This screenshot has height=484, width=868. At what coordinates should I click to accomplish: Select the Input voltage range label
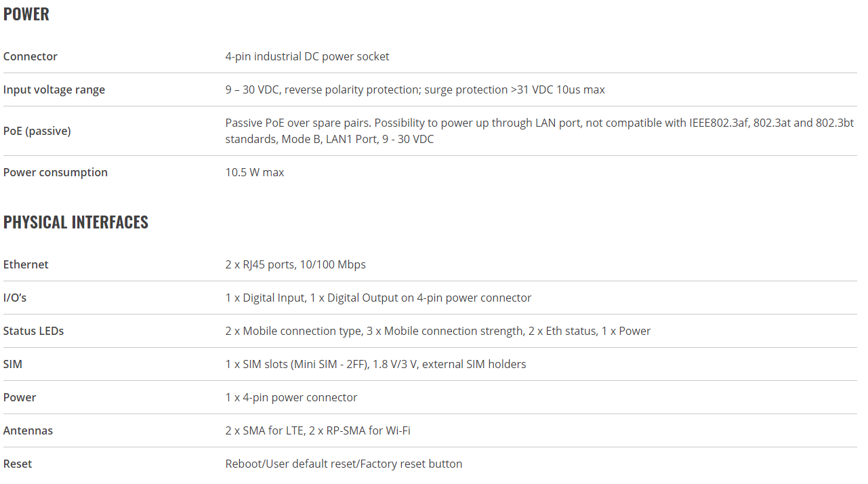[54, 89]
